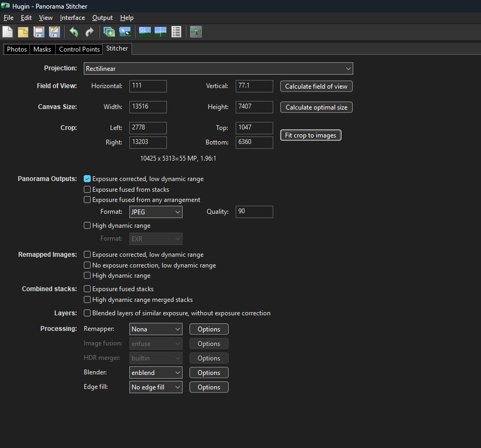
Task: Toggle Exposure corrected, low dynamic range panorama output
Action: click(x=87, y=179)
